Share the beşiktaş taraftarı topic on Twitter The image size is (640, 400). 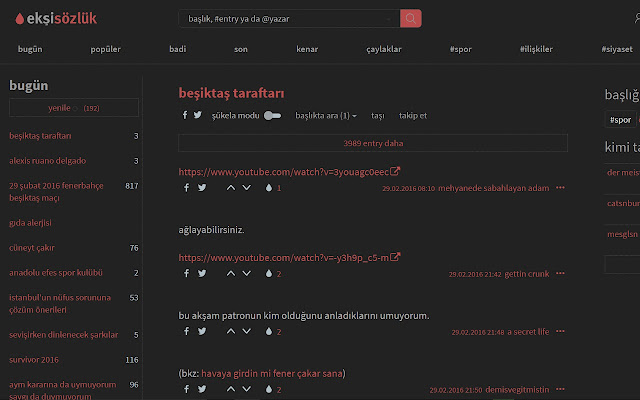(198, 115)
